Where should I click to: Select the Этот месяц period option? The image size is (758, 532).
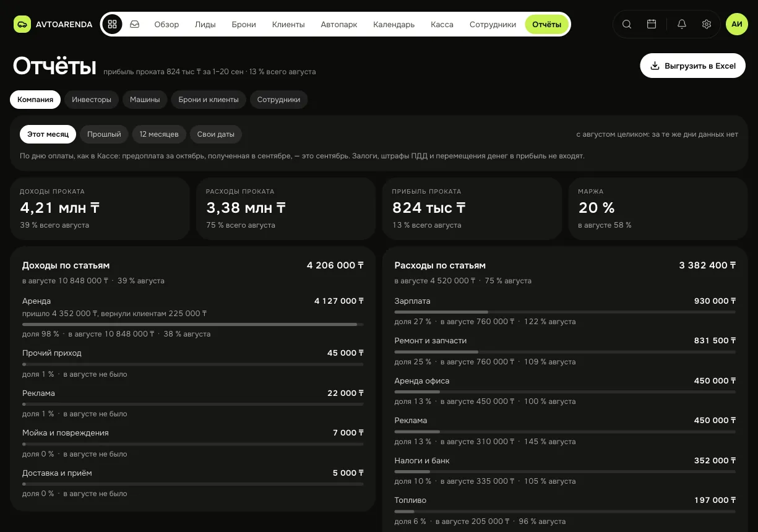[48, 134]
